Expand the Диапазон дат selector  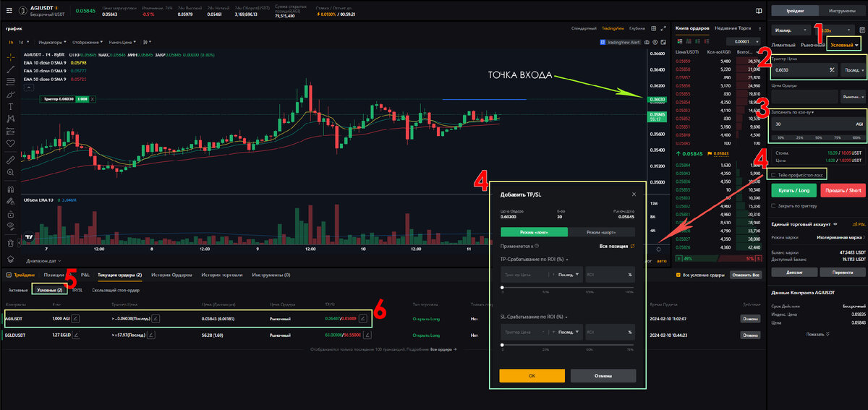[x=43, y=260]
